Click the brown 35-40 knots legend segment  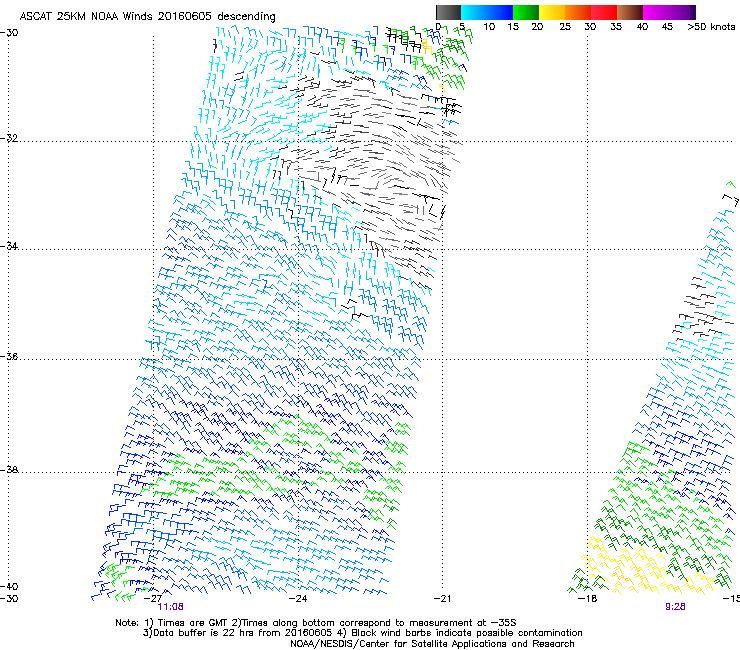click(x=630, y=12)
